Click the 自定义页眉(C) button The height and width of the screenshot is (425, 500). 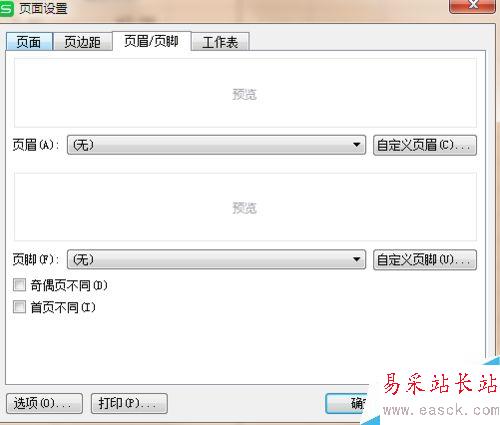pyautogui.click(x=425, y=145)
